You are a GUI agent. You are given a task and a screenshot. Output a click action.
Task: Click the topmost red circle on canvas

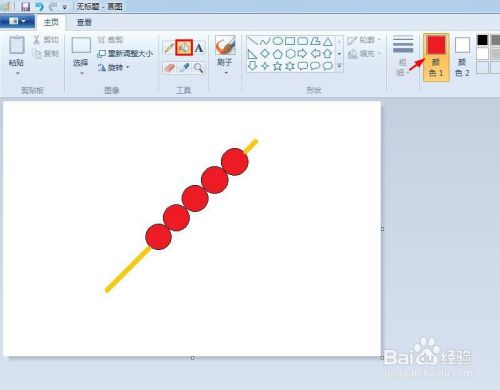(x=235, y=162)
